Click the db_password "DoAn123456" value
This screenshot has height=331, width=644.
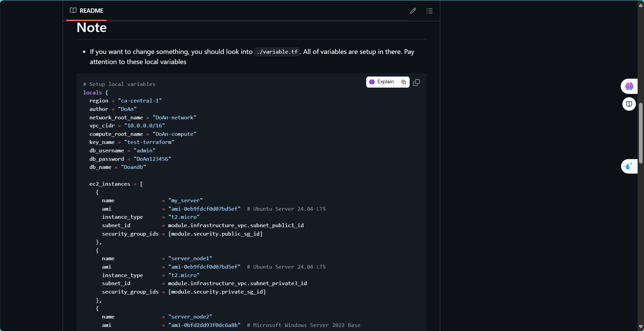[x=152, y=159]
